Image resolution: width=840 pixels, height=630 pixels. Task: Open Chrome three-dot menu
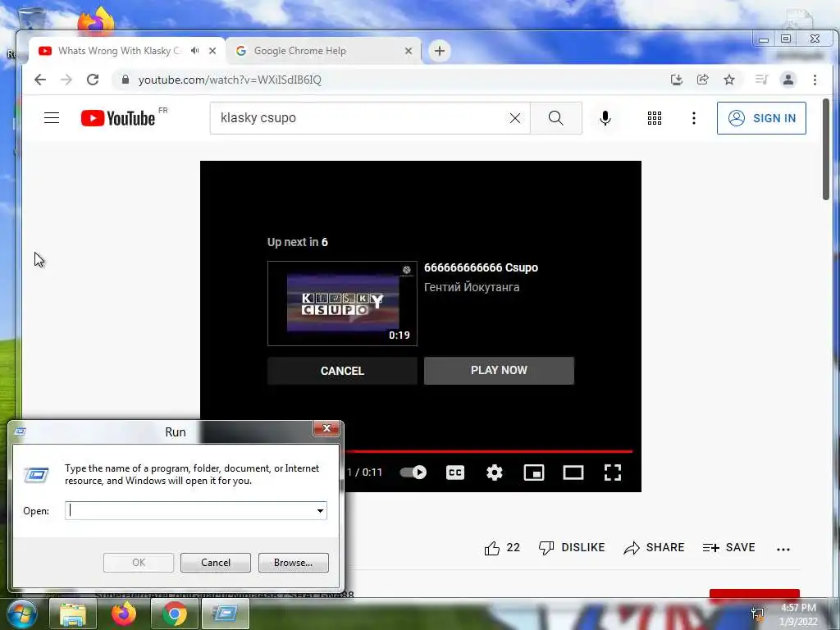tap(815, 80)
